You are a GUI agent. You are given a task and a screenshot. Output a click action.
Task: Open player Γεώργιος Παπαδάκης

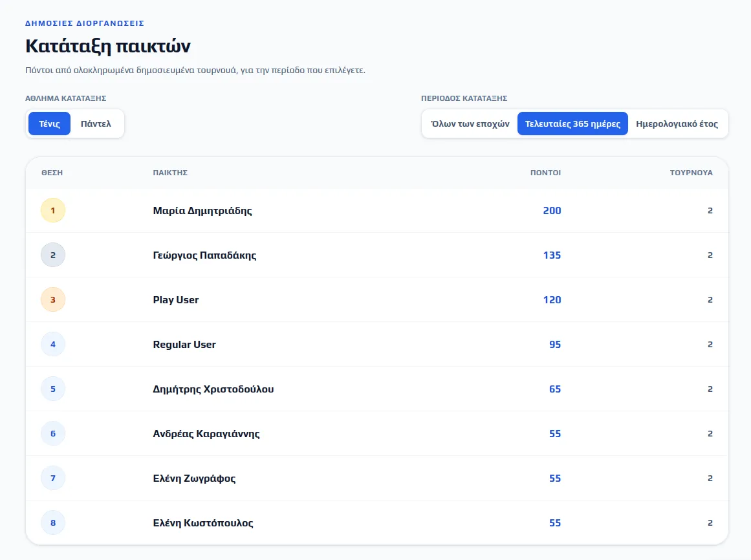[x=204, y=255]
